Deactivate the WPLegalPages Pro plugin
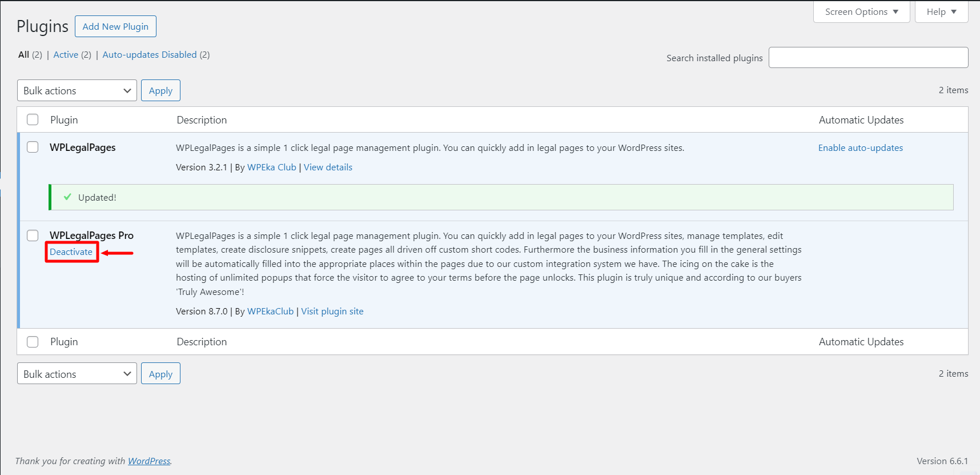This screenshot has height=475, width=980. click(71, 252)
